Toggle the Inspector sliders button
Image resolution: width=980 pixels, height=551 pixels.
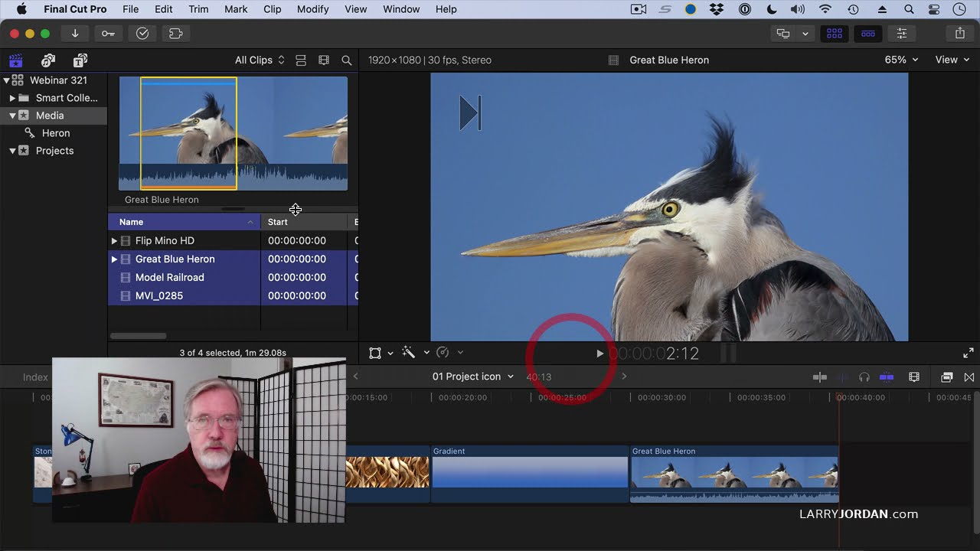(902, 34)
